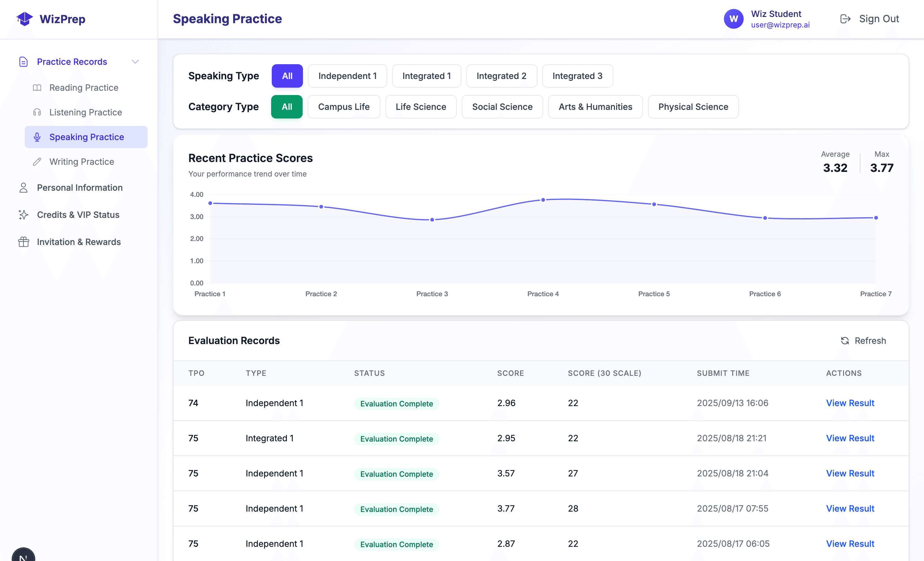Screen dimensions: 924x561
Task: Toggle the Campus Life category filter
Action: coord(344,107)
